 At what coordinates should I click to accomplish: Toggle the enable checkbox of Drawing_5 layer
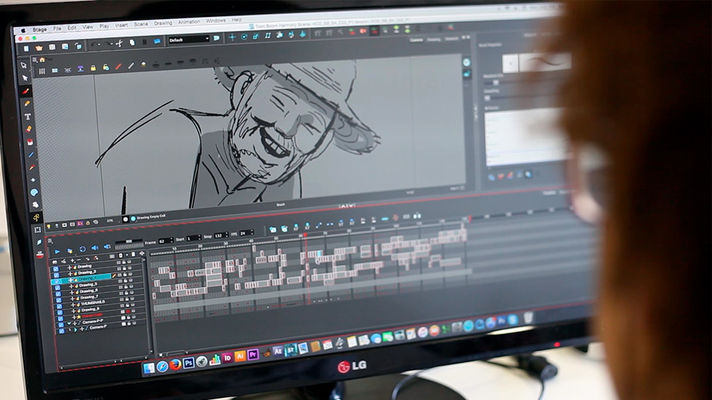click(x=57, y=287)
